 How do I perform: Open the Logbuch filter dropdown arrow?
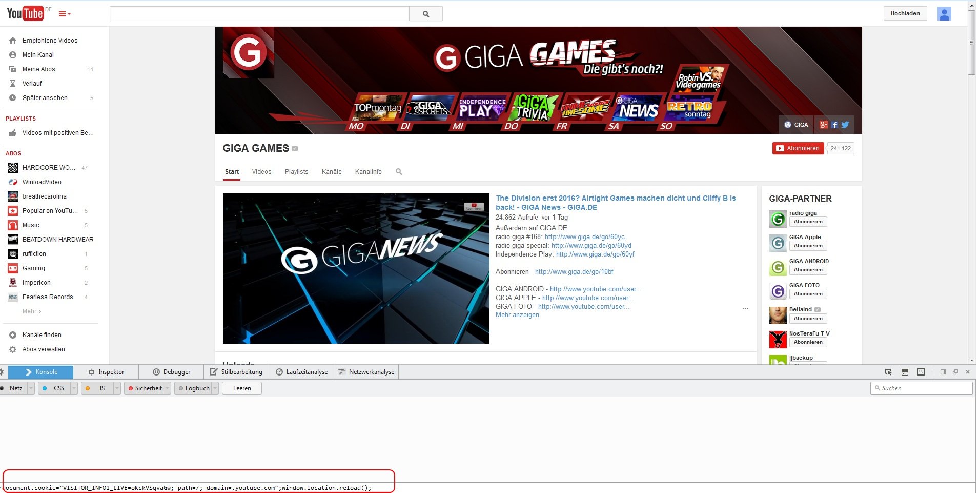(215, 388)
